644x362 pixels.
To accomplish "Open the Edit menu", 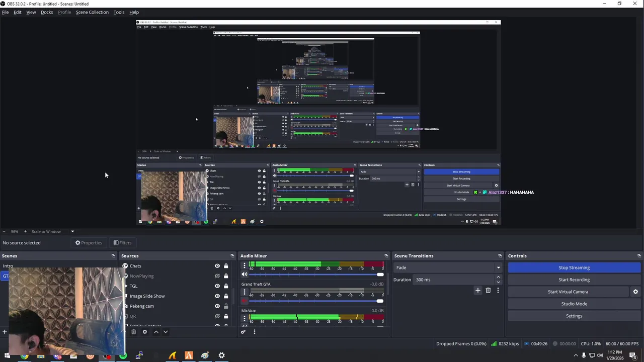I will [x=17, y=12].
